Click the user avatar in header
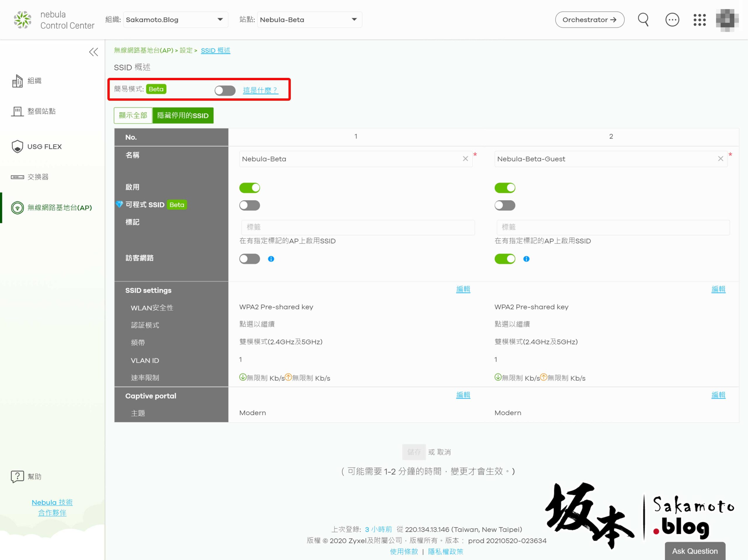Image resolution: width=748 pixels, height=560 pixels. [727, 20]
